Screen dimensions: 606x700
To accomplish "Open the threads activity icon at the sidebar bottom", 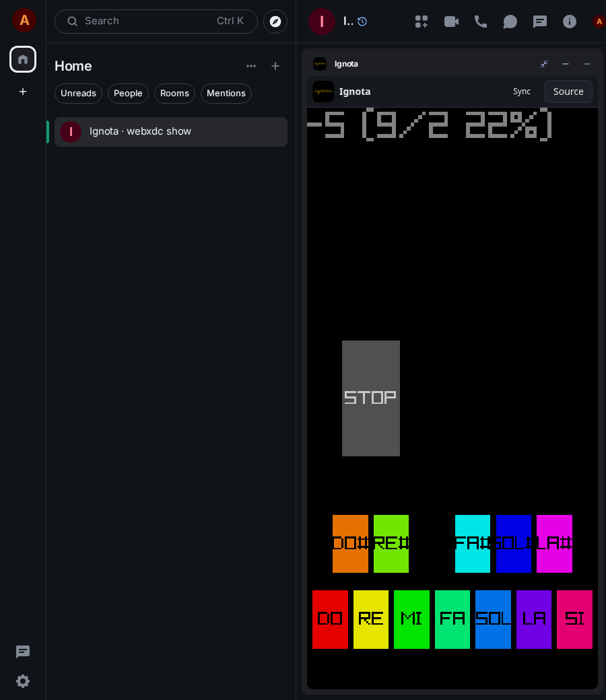I will (23, 652).
